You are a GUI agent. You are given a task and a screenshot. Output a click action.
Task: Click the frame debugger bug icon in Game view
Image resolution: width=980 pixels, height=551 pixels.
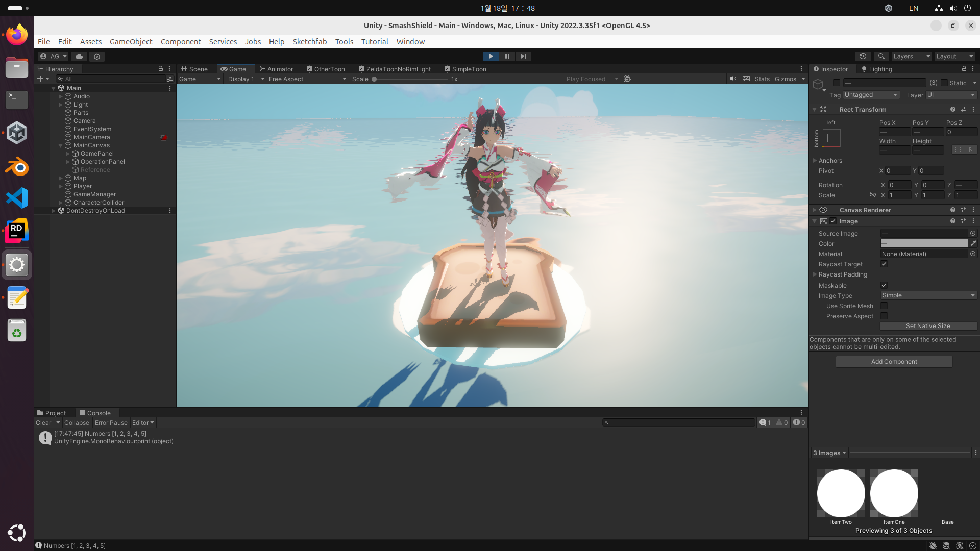point(627,79)
